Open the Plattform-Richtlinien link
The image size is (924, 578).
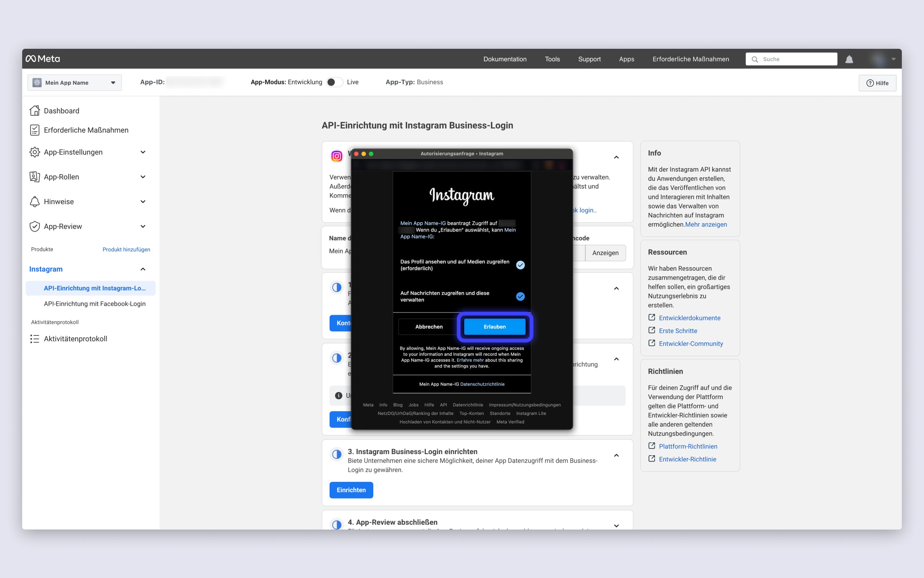pos(688,446)
